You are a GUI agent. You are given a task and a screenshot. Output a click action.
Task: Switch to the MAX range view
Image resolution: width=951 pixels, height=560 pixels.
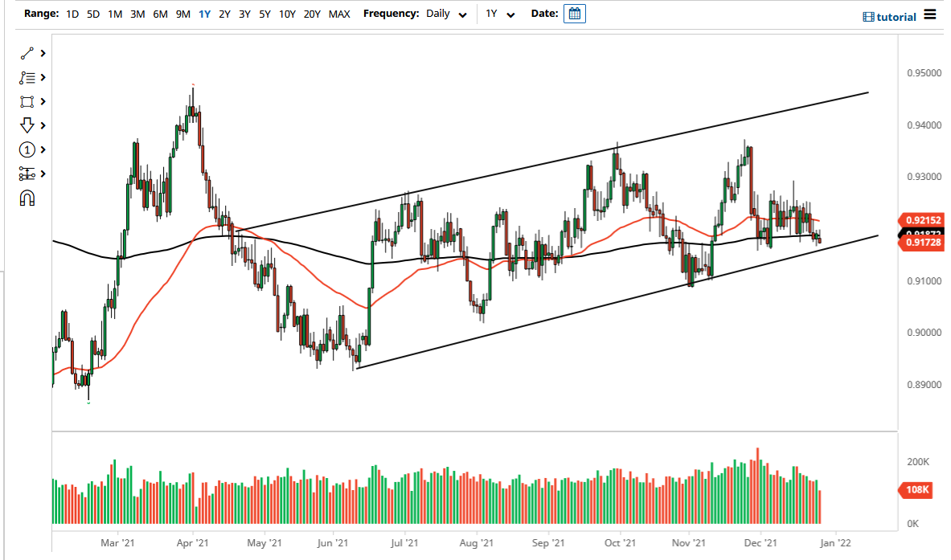pos(339,14)
